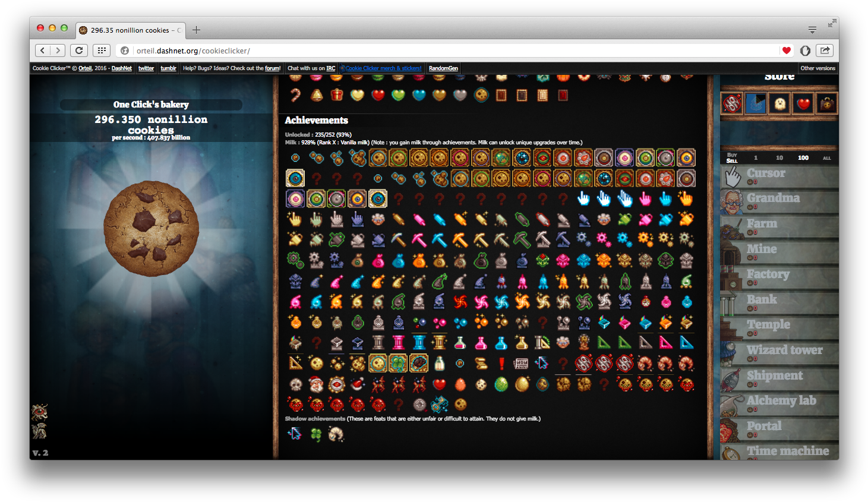Screen dimensions: 868x502
Task: Click twitter in the game's top bar
Action: tap(146, 68)
